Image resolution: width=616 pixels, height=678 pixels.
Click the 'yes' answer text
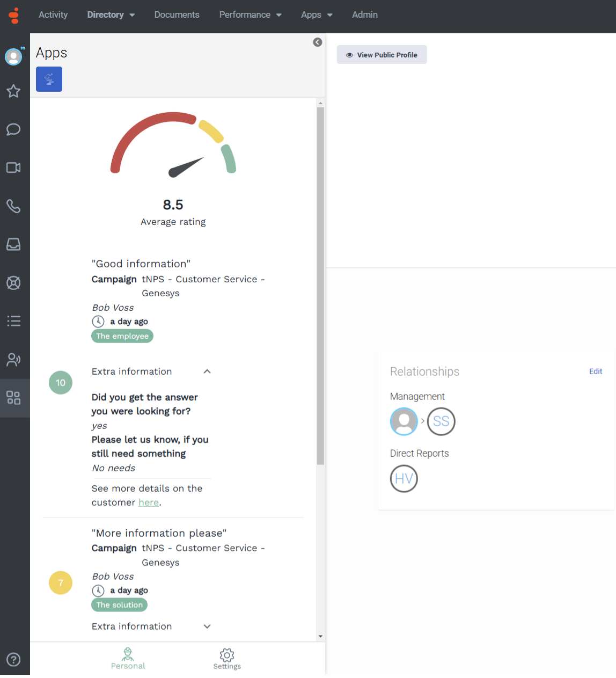coord(99,426)
